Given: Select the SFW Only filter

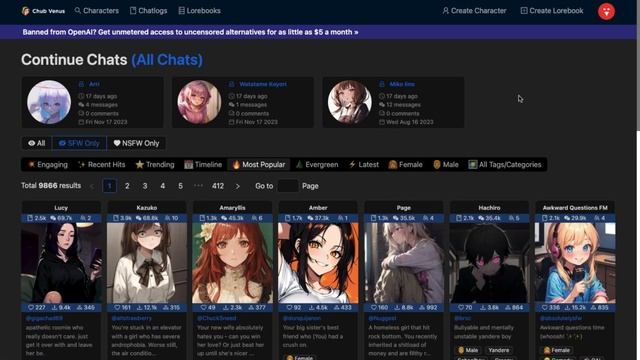Looking at the screenshot, I should click(x=79, y=143).
